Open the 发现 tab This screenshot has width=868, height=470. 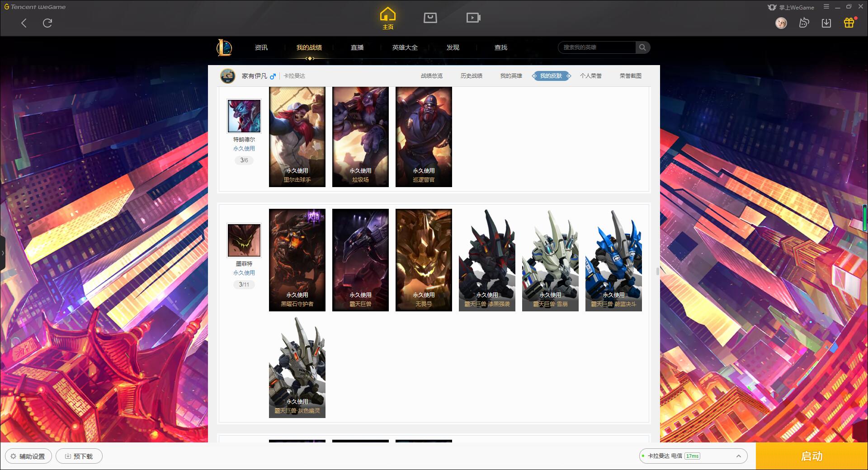(x=453, y=47)
